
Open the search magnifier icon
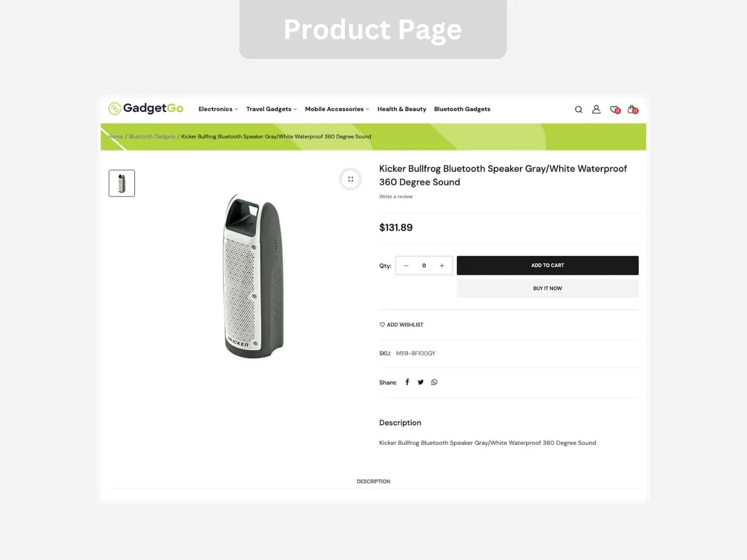[x=578, y=110]
